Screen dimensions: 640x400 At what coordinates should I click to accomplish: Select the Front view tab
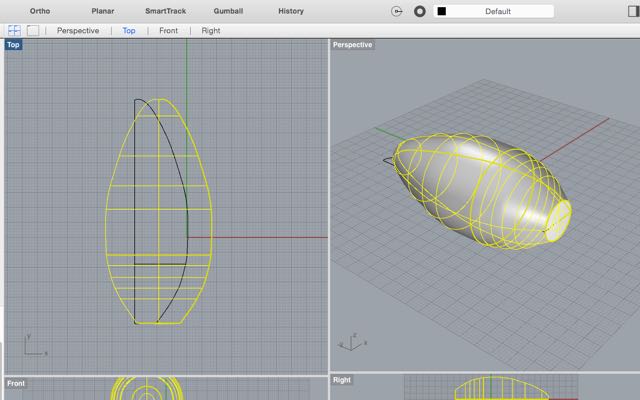pos(168,31)
